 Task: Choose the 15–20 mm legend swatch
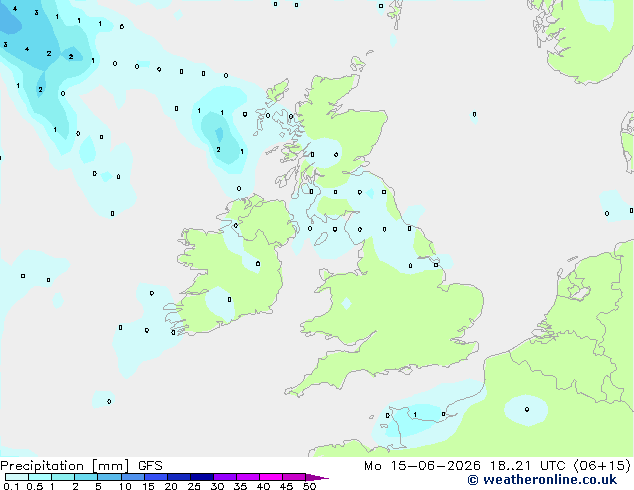(x=155, y=477)
